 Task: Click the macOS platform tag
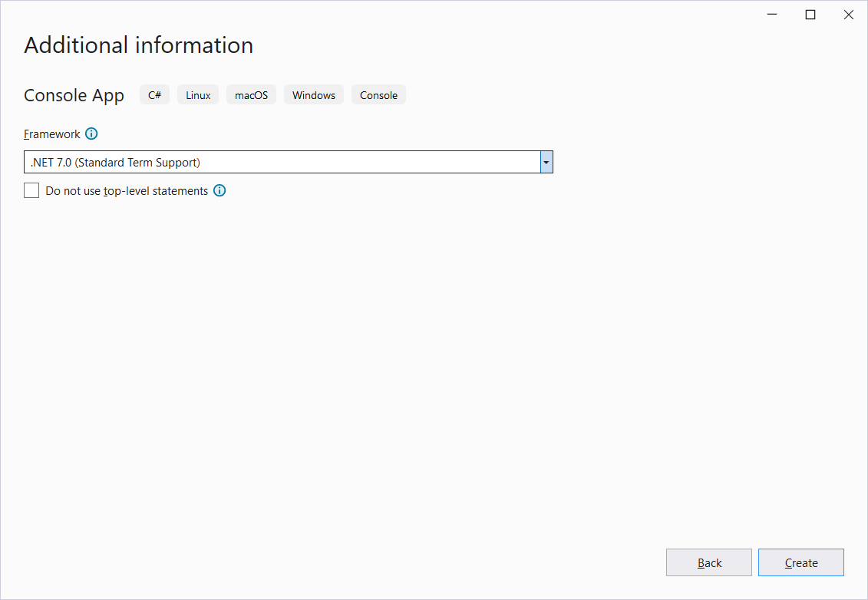[x=251, y=95]
